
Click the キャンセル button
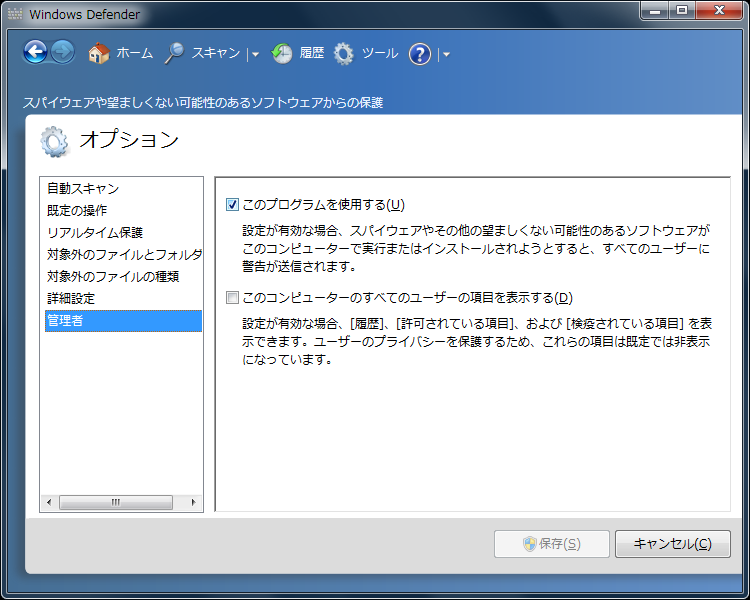[x=672, y=544]
